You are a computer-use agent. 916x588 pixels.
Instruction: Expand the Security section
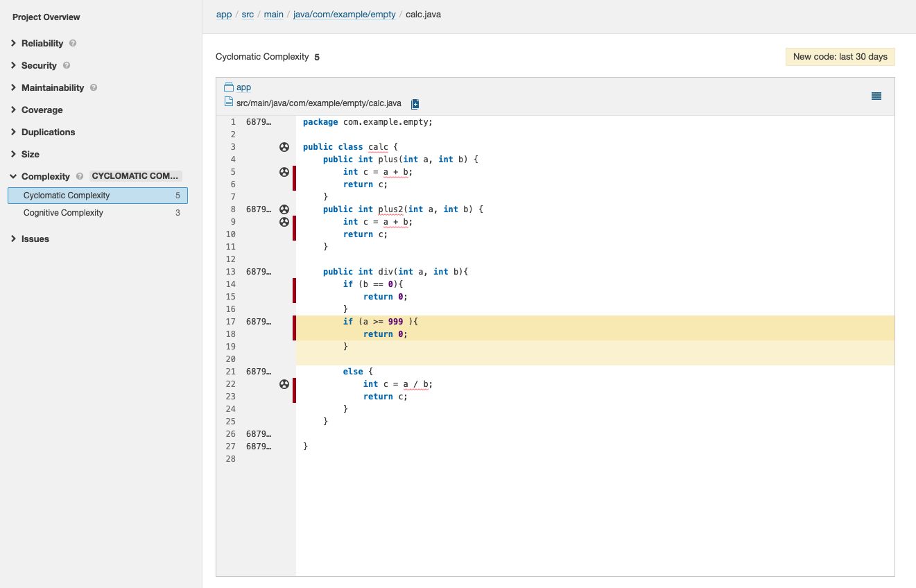(x=39, y=65)
